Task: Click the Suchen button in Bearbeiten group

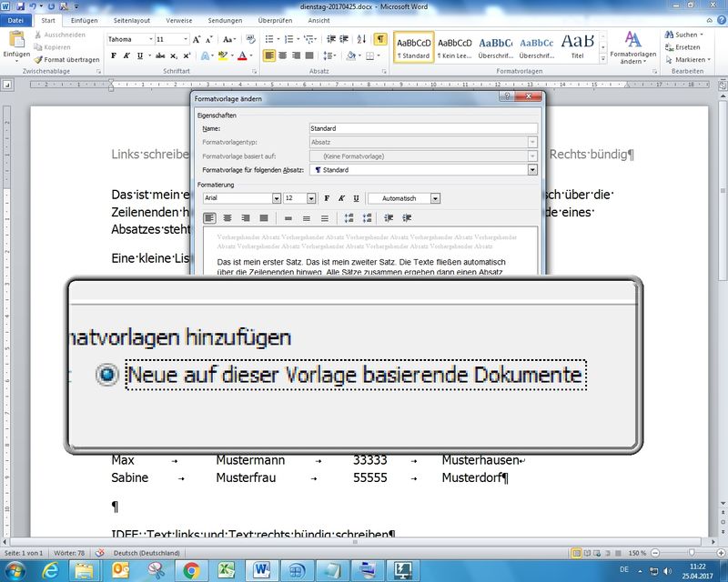Action: tap(681, 35)
